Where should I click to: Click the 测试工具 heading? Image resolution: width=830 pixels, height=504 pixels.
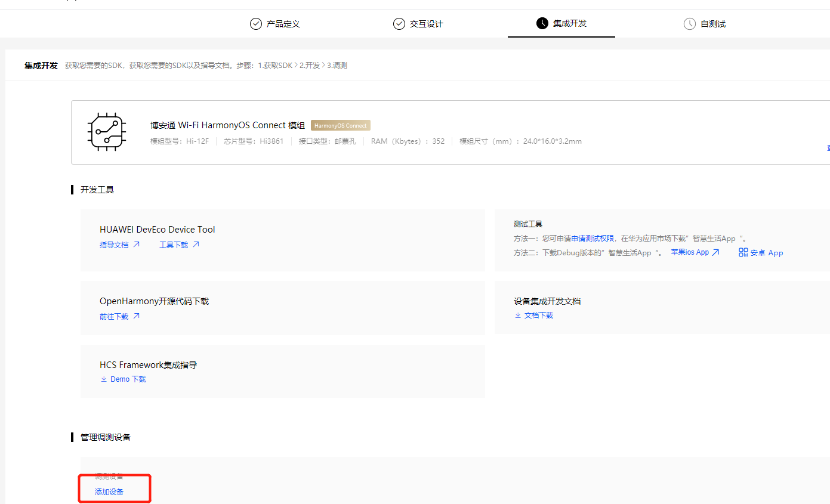(x=528, y=224)
